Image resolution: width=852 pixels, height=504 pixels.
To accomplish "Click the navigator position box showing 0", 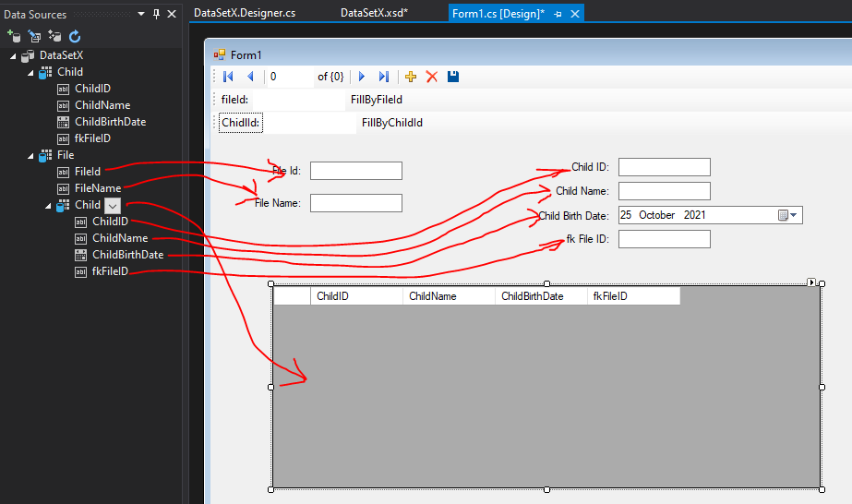I will tap(291, 77).
